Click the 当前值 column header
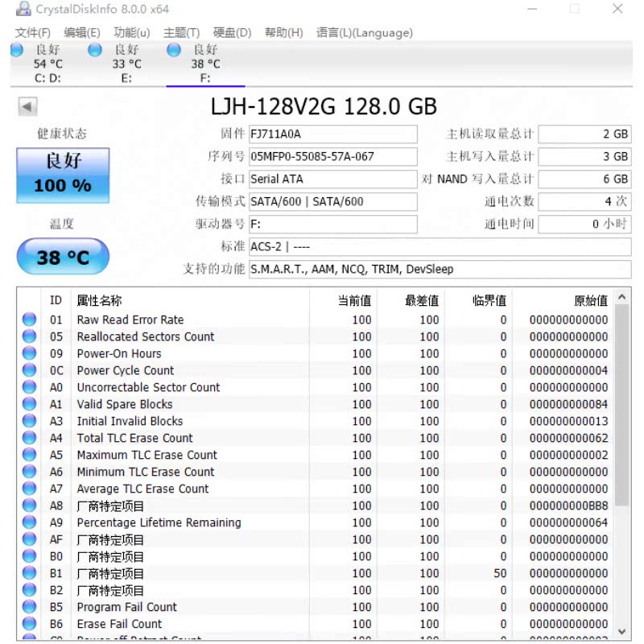Image resolution: width=644 pixels, height=644 pixels. [x=343, y=300]
